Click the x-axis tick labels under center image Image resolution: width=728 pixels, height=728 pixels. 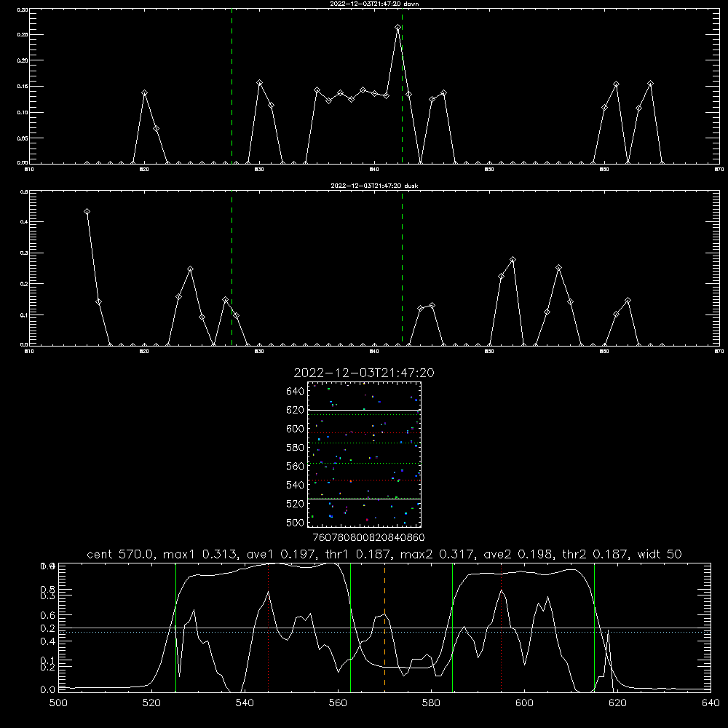click(368, 538)
